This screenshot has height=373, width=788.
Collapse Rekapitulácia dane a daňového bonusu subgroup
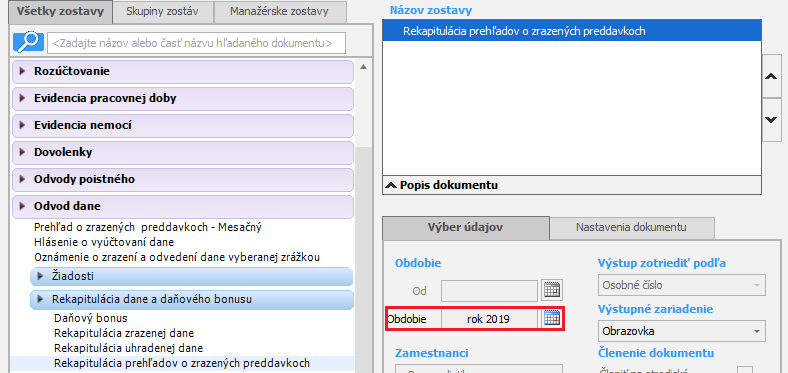tap(191, 300)
